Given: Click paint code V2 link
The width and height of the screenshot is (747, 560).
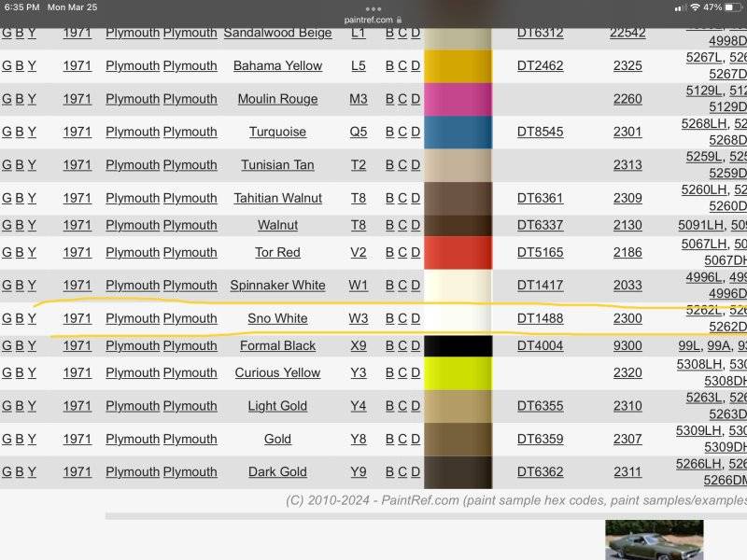Looking at the screenshot, I should click(359, 252).
